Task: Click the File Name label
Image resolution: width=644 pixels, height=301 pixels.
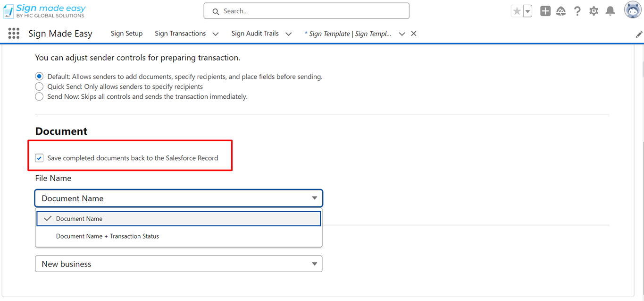Action: pyautogui.click(x=53, y=178)
